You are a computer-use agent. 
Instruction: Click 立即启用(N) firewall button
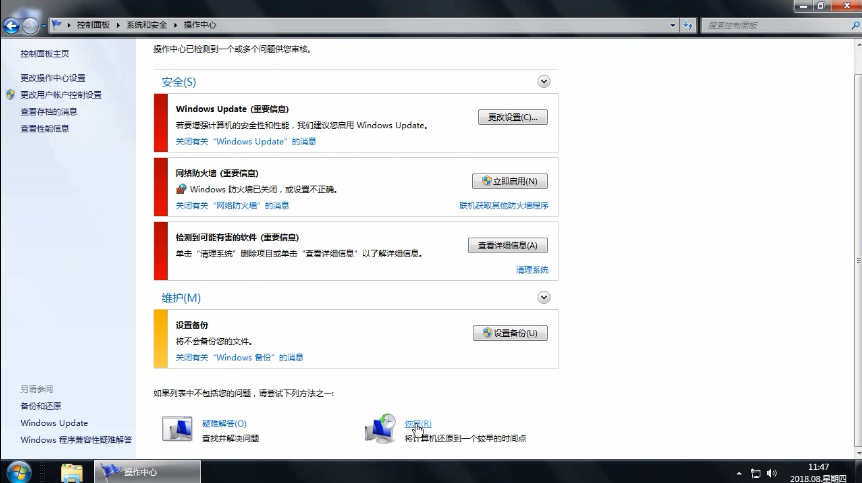(510, 181)
